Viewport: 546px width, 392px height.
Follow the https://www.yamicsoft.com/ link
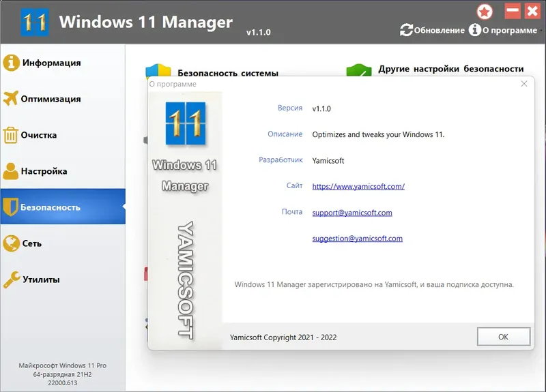[x=358, y=186]
